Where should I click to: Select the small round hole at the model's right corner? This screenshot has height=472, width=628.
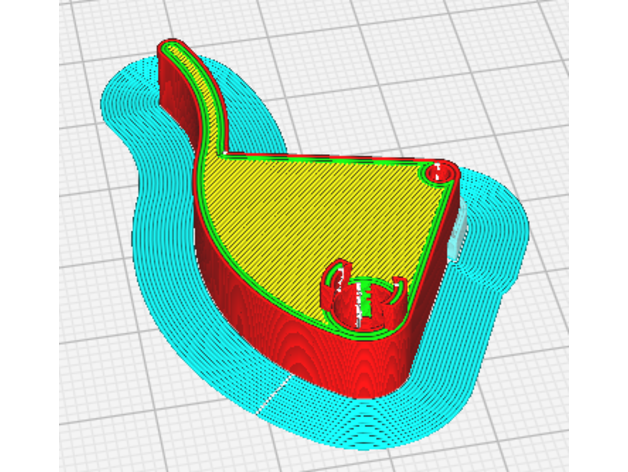click(437, 175)
